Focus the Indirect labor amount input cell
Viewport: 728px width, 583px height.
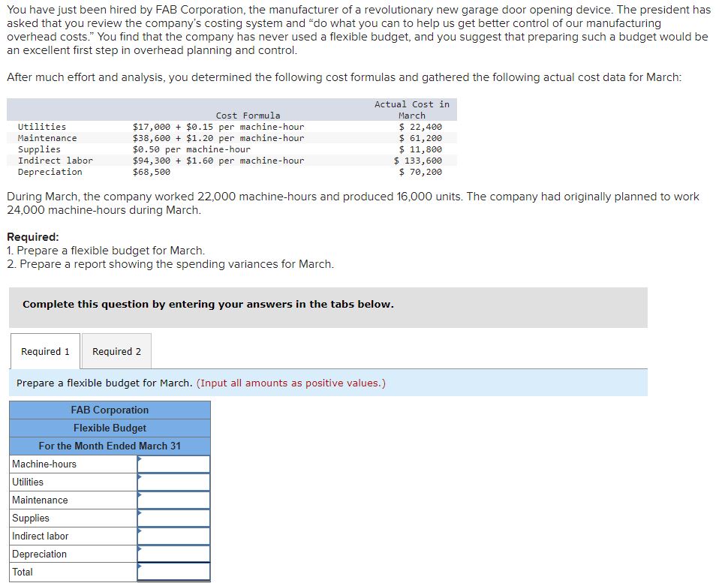(x=173, y=536)
